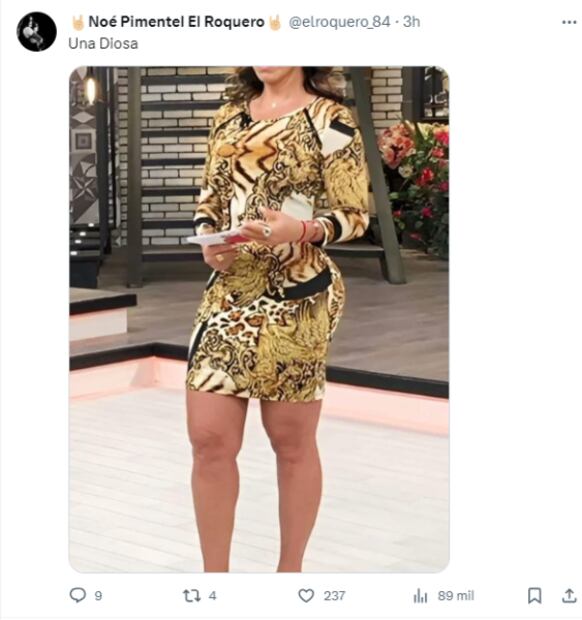View the 89 mil views count
This screenshot has width=582, height=620.
[456, 596]
